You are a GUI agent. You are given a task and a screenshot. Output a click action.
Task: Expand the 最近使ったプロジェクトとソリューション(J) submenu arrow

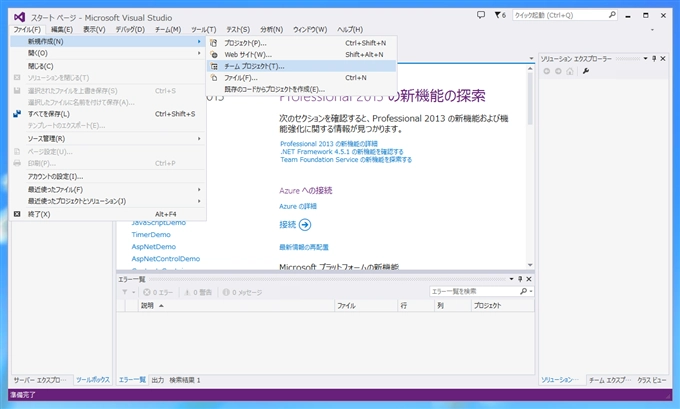point(199,201)
